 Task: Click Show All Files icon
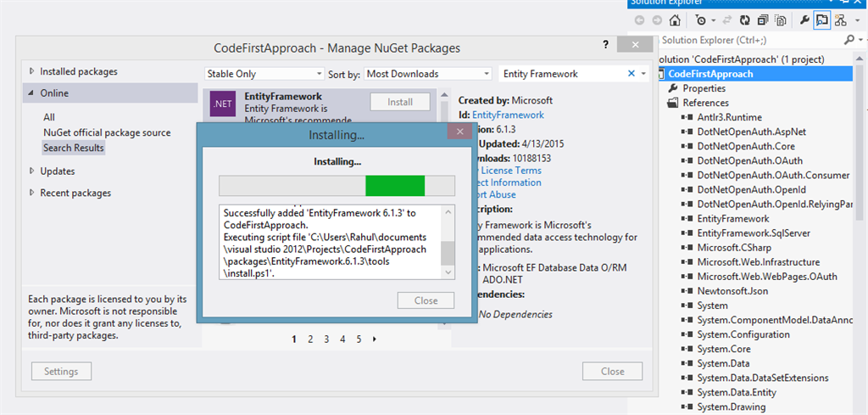[781, 20]
